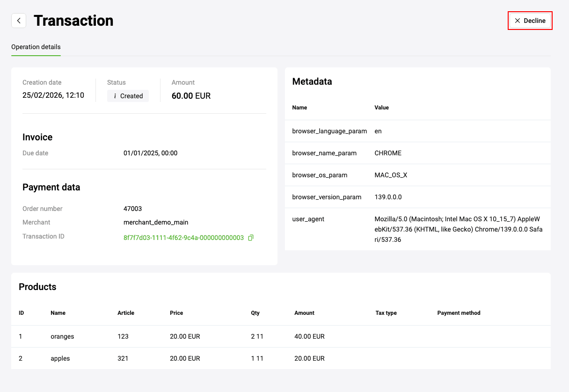Click the Name column header in Products

click(58, 313)
